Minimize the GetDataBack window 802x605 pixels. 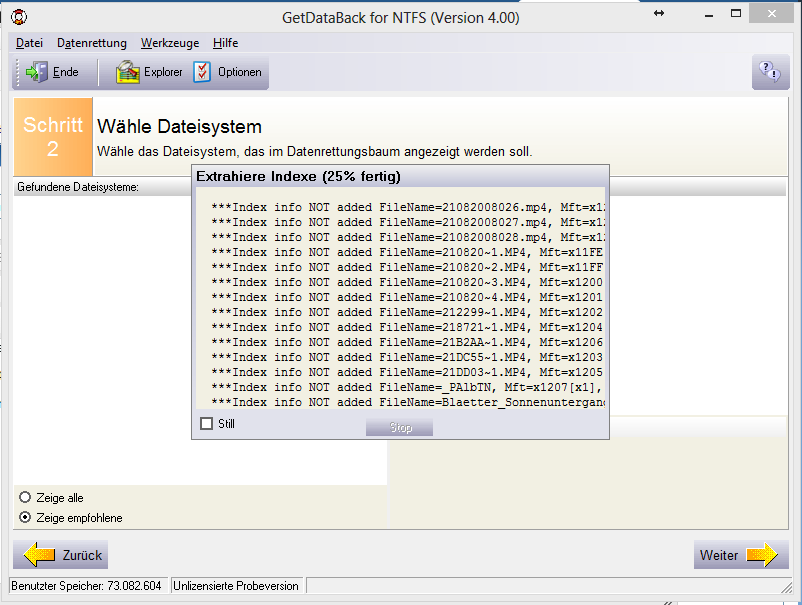coord(708,14)
